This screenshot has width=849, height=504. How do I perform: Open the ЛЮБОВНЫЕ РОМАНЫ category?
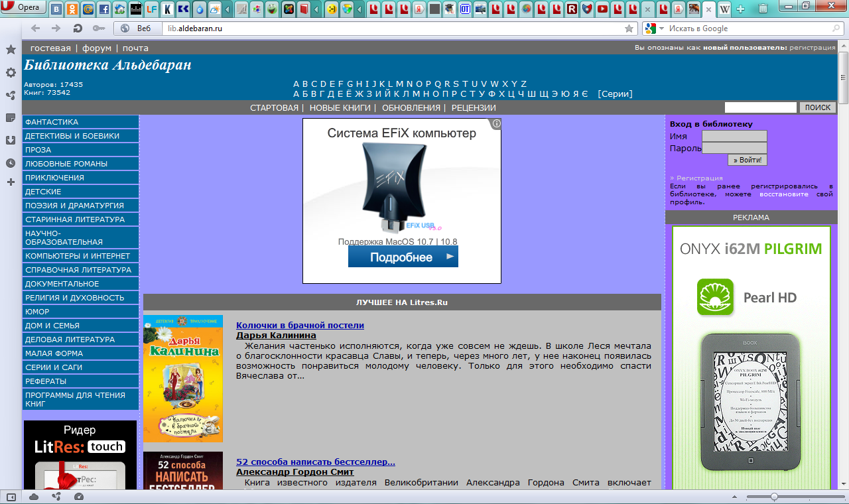point(80,164)
